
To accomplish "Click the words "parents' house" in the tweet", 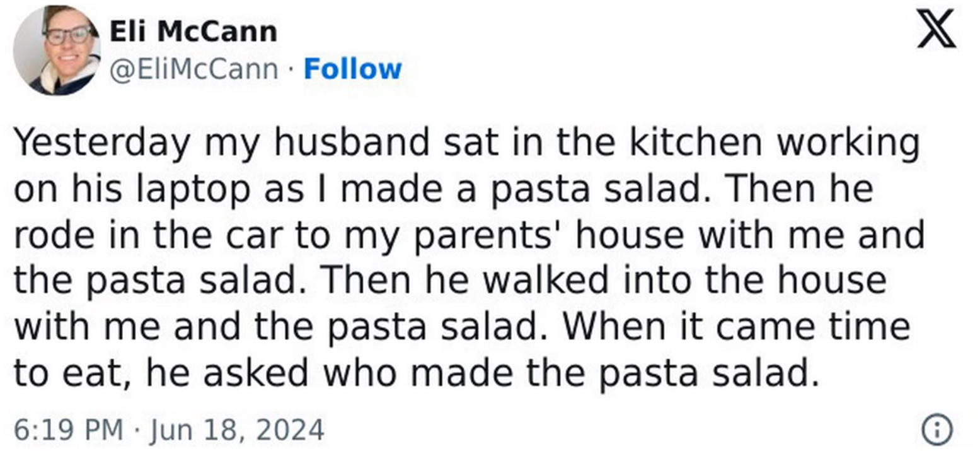I will [550, 235].
